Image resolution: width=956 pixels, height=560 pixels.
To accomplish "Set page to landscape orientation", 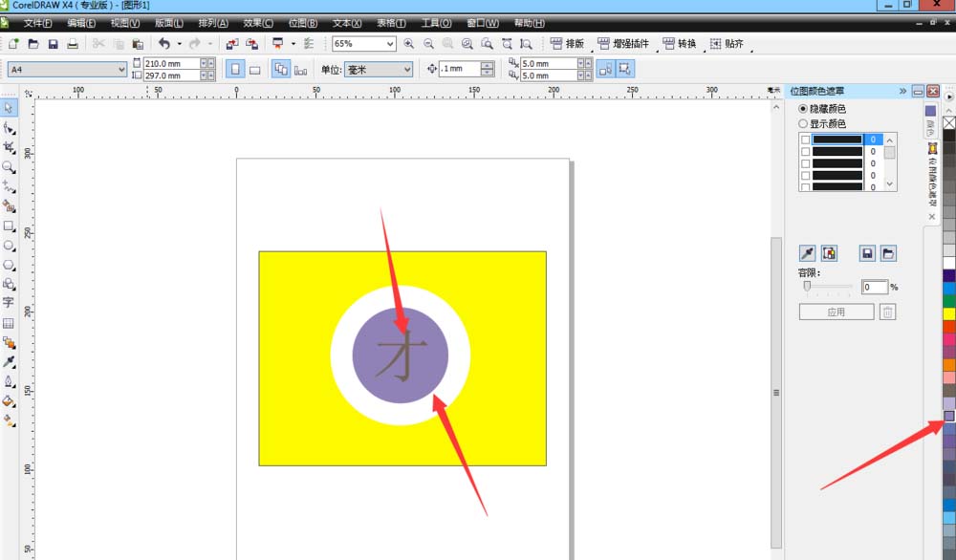I will tap(255, 69).
